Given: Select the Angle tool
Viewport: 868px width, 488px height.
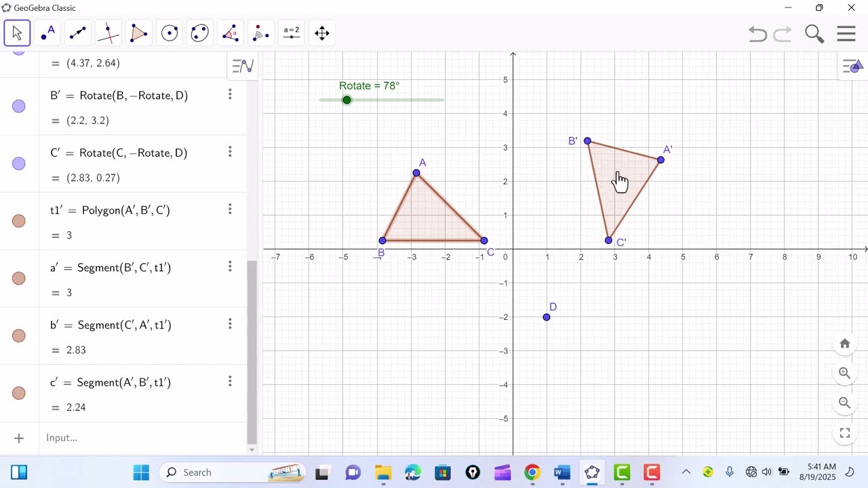Looking at the screenshot, I should [x=231, y=33].
